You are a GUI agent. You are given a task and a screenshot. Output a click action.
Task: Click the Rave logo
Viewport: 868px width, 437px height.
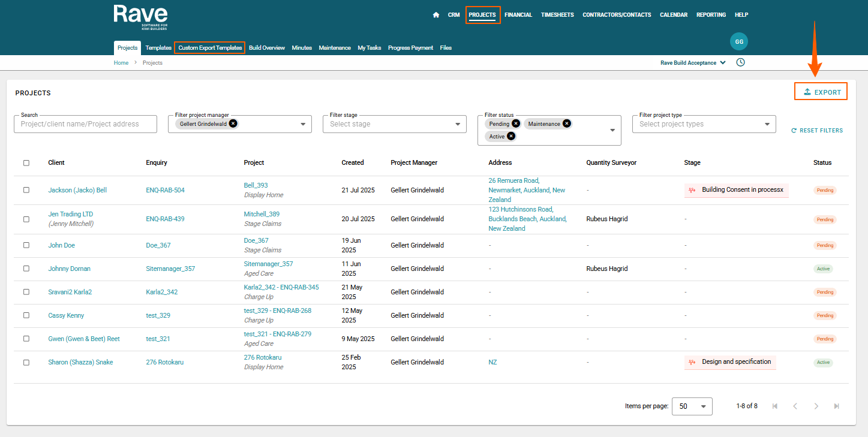[x=140, y=17]
